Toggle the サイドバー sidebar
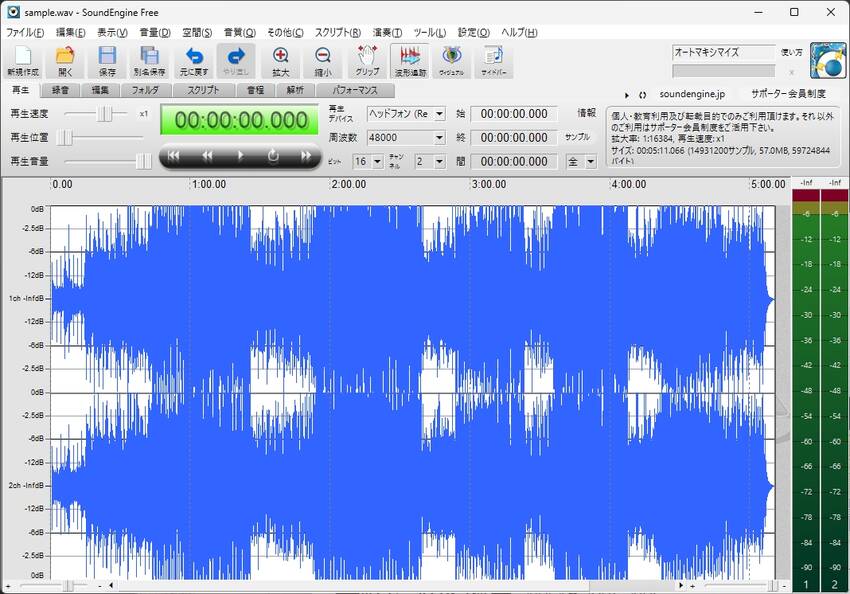The height and width of the screenshot is (594, 850). (494, 61)
